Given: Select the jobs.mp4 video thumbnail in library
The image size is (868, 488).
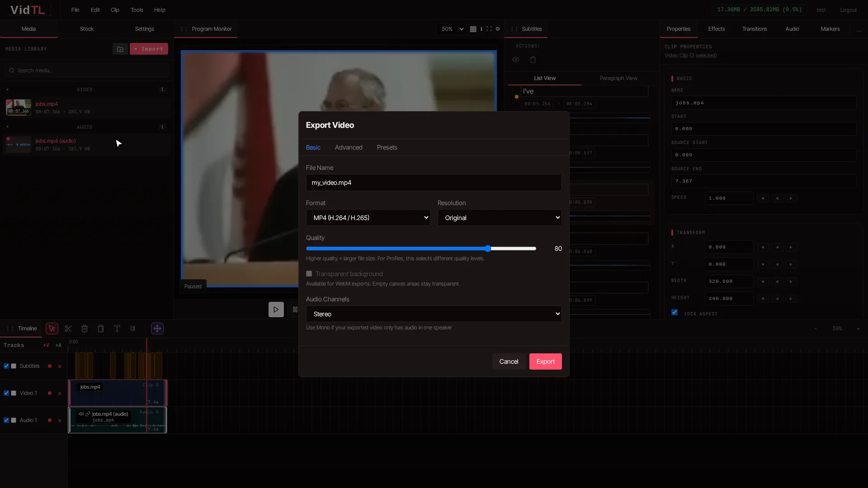Looking at the screenshot, I should click(x=19, y=108).
